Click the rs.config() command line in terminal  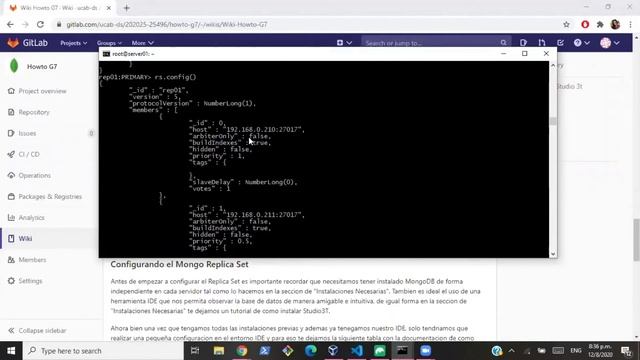148,77
